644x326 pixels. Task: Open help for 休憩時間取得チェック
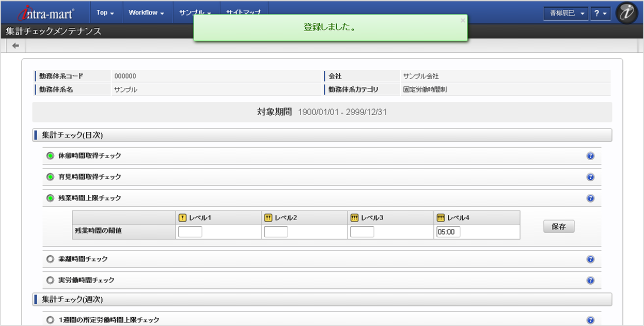pos(590,156)
